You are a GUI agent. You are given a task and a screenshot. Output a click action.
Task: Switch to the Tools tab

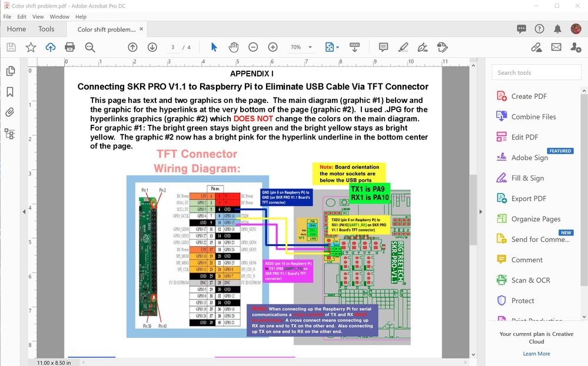(46, 29)
